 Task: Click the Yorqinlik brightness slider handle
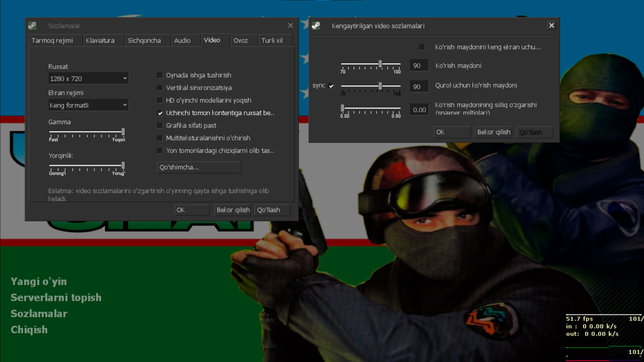tap(123, 165)
